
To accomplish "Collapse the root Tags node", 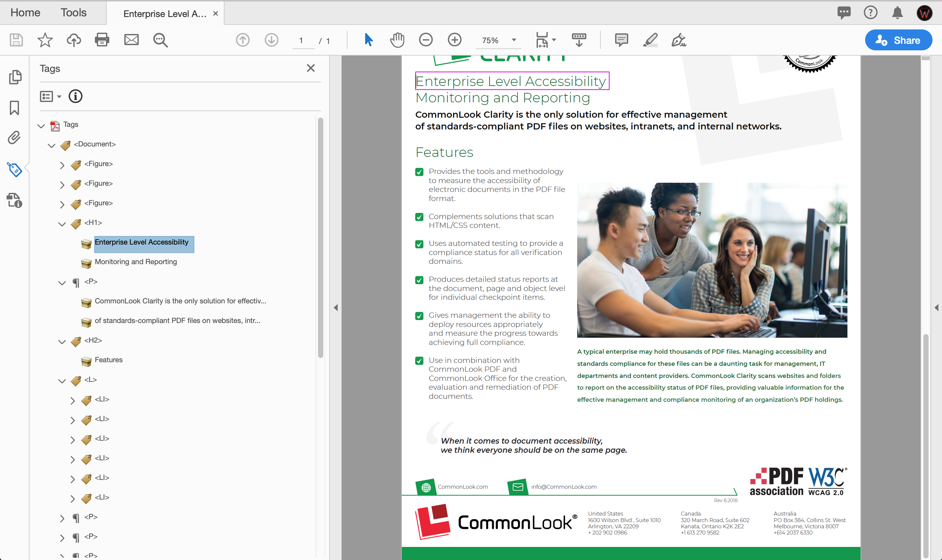I will [41, 126].
